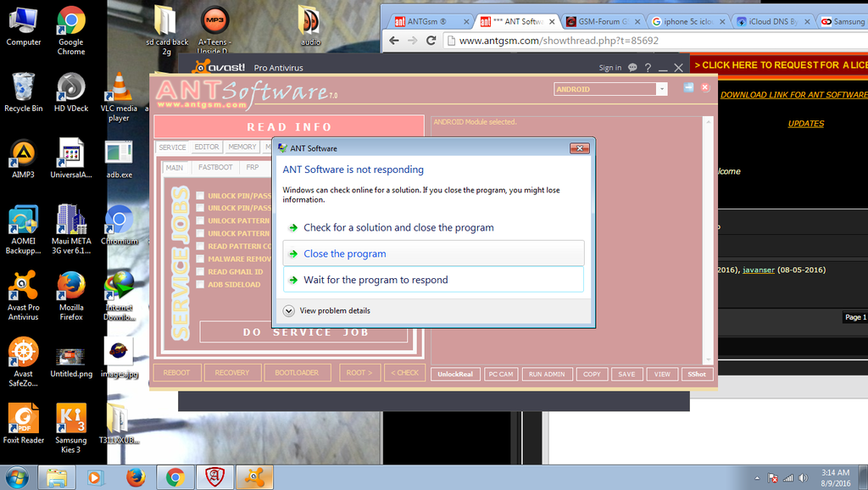
Task: Open Avast Pro Antivirus desktop icon
Action: (x=23, y=296)
